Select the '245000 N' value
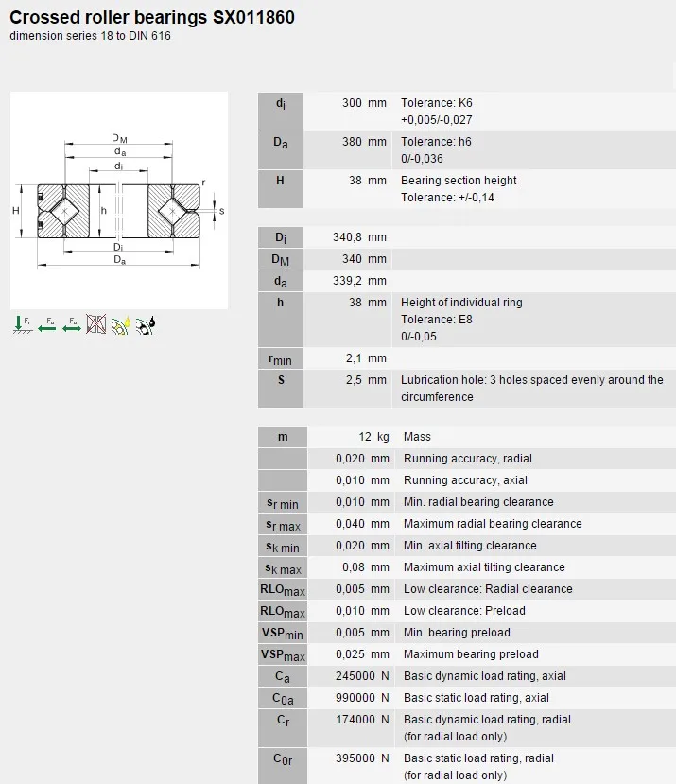The width and height of the screenshot is (676, 784). [362, 676]
